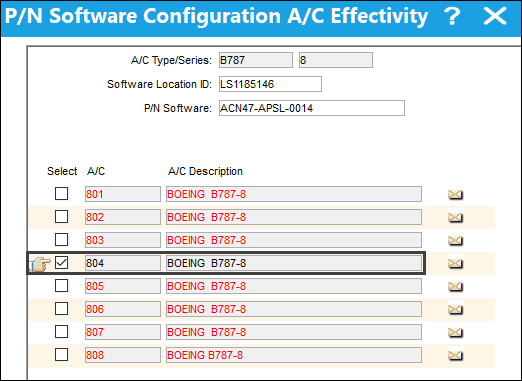Tick the Select checkbox for aircraft 808
The width and height of the screenshot is (522, 381).
[x=62, y=355]
